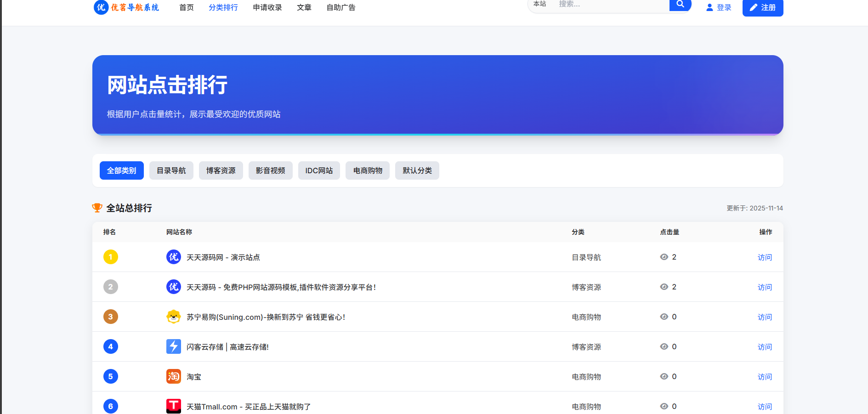Image resolution: width=868 pixels, height=414 pixels.
Task: Go to the 自助广告 page
Action: tap(340, 7)
